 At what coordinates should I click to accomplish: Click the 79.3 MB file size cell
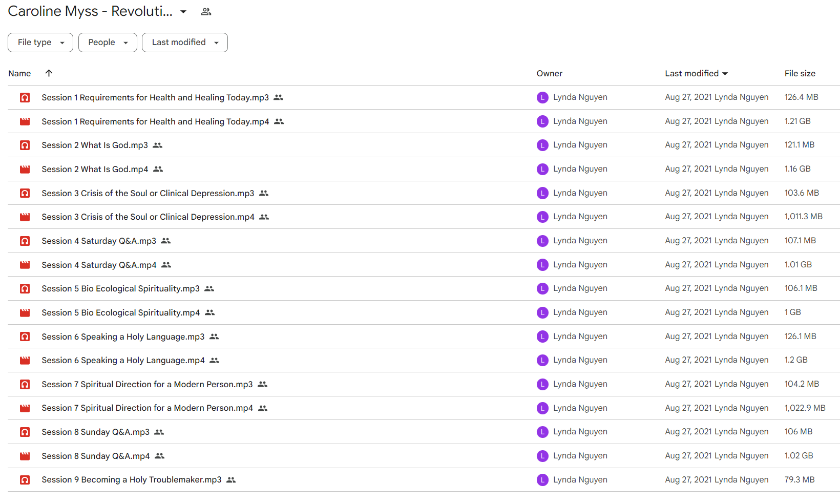coord(800,480)
